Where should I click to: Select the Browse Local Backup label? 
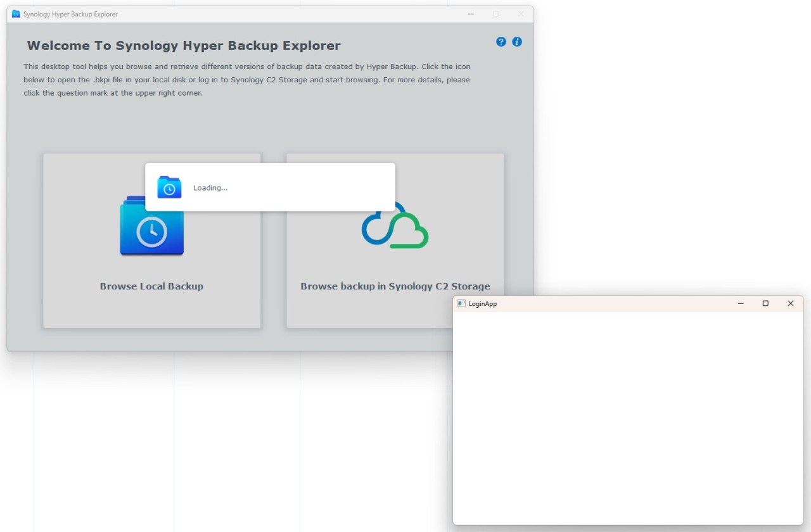151,286
